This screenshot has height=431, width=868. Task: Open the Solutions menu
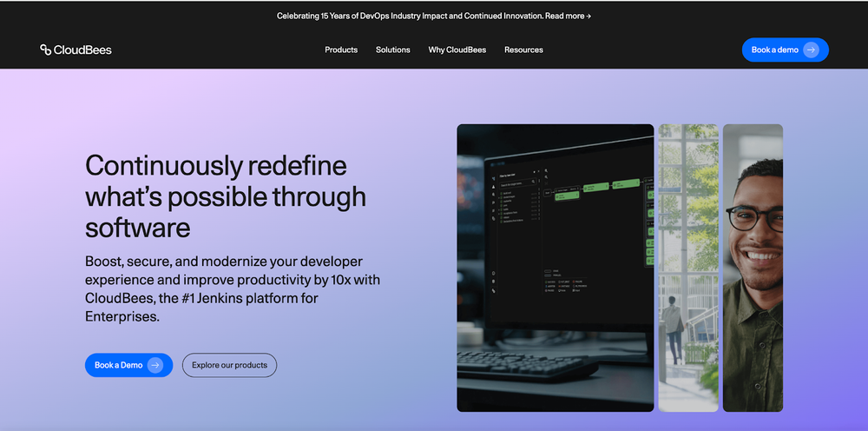[x=392, y=50]
